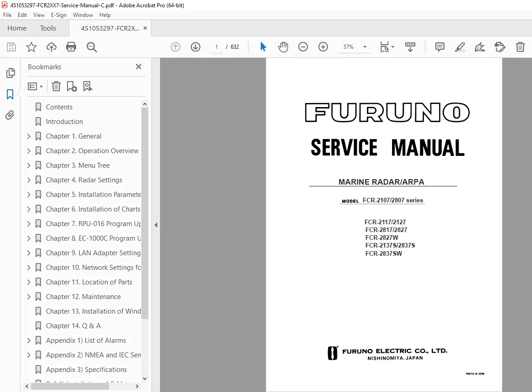Expand Appendix 1) List of Alarms
532x392 pixels.
click(x=29, y=340)
